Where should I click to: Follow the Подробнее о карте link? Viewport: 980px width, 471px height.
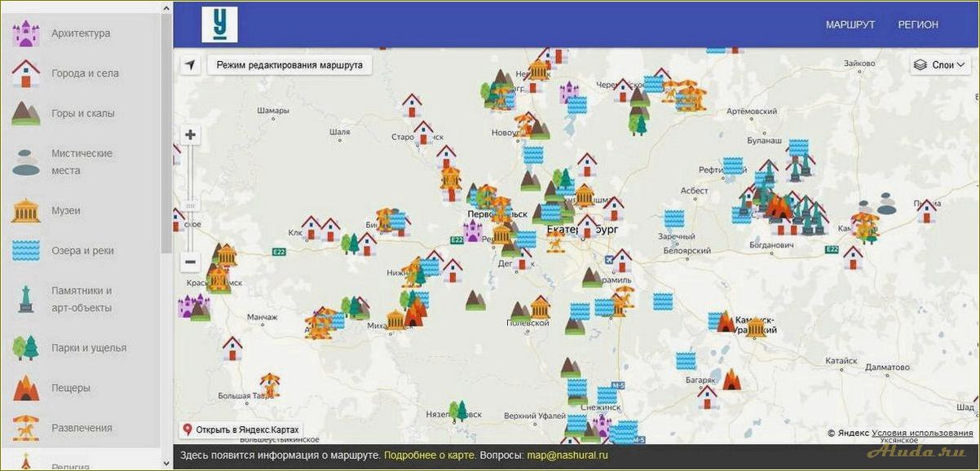[x=430, y=456]
